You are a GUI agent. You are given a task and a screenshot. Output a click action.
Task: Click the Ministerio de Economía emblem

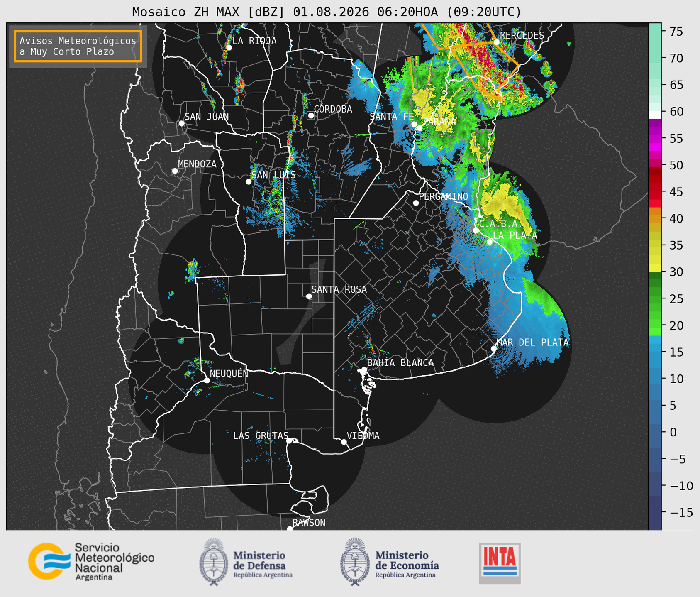[355, 562]
